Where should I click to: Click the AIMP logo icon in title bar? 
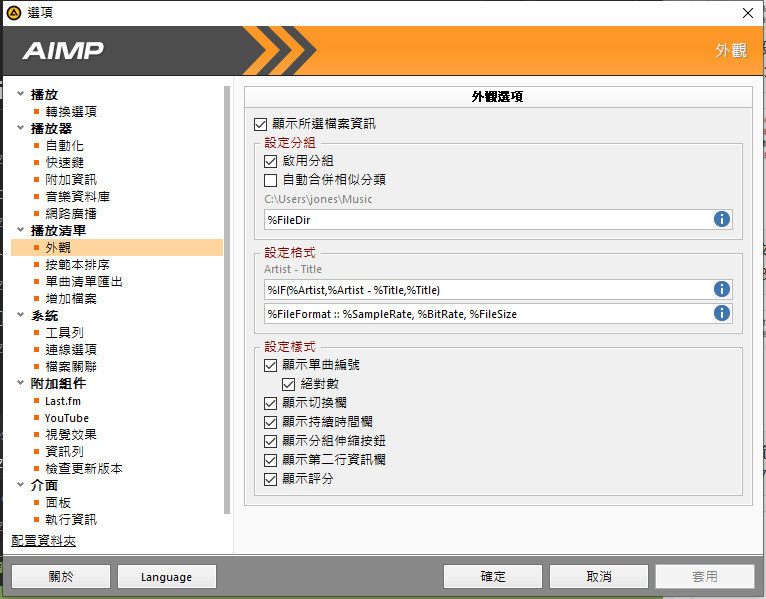pyautogui.click(x=14, y=13)
